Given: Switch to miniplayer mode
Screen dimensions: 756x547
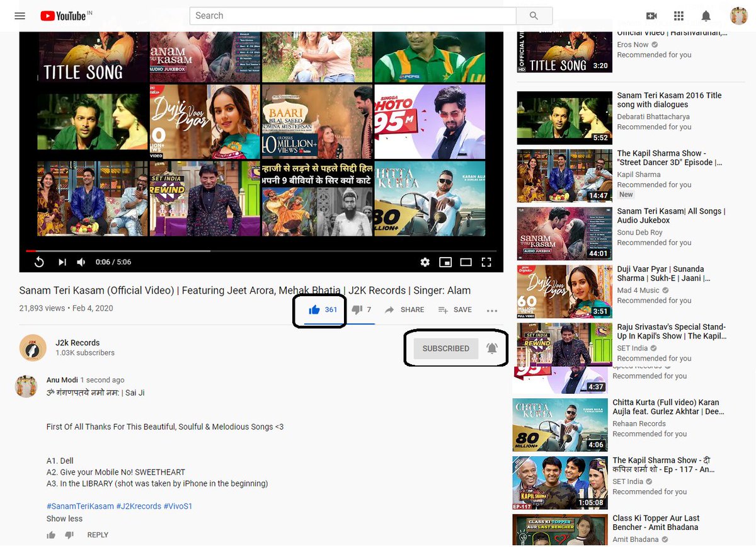Looking at the screenshot, I should click(x=445, y=262).
